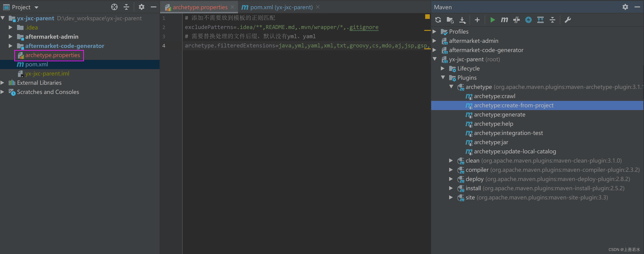The width and height of the screenshot is (644, 254).
Task: Expand compiler plugin node
Action: click(451, 169)
